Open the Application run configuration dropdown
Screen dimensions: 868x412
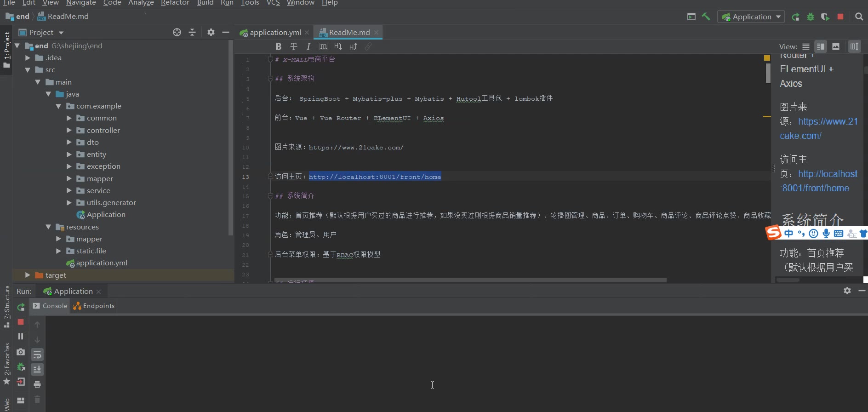pyautogui.click(x=751, y=17)
